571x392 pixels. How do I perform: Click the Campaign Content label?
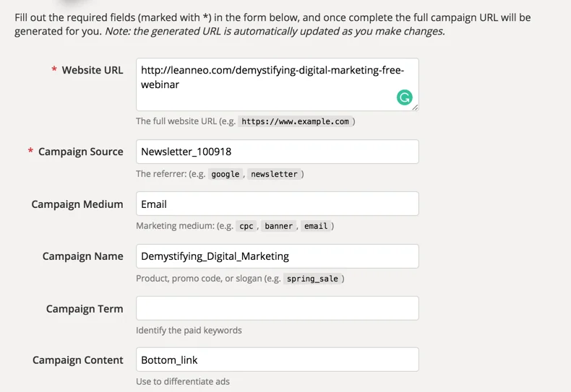point(78,360)
